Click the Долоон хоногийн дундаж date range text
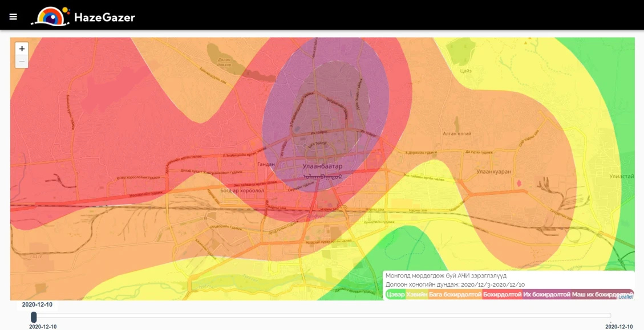 [455, 284]
